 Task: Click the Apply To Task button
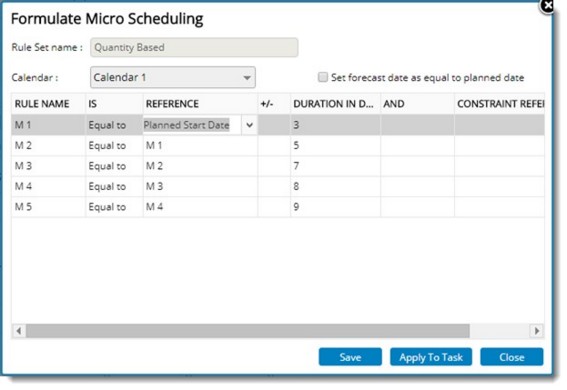[x=431, y=357]
